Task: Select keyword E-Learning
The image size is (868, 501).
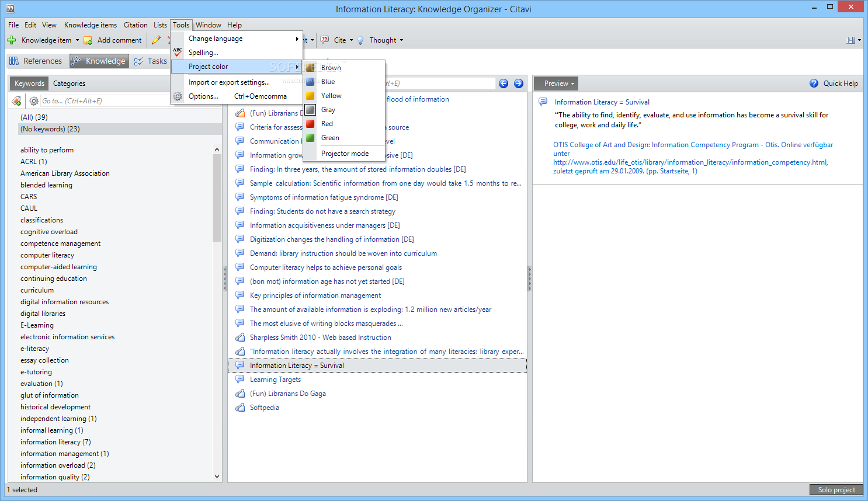Action: pos(37,325)
